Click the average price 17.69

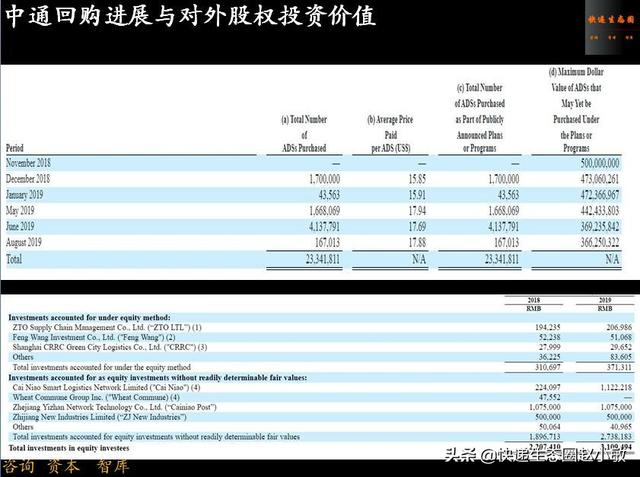[417, 227]
